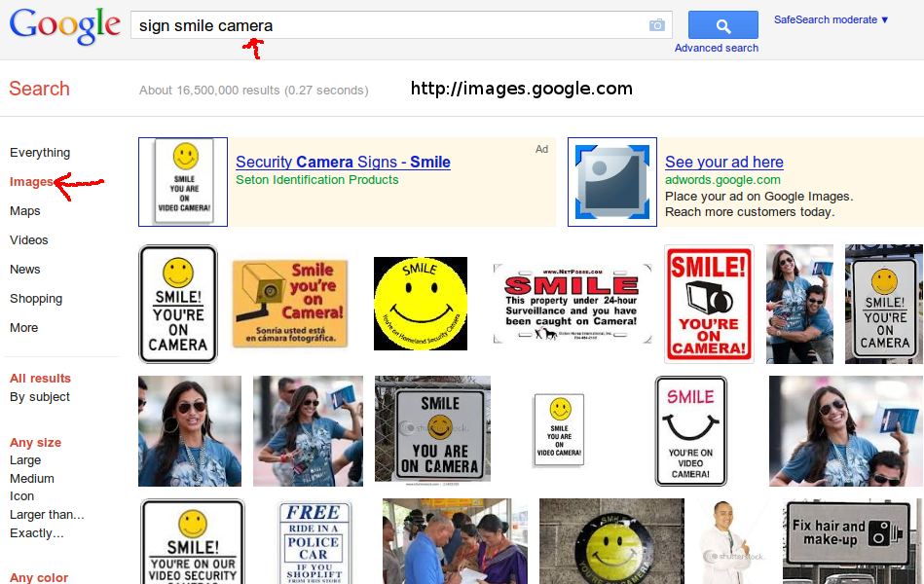This screenshot has height=584, width=924.
Task: Open the SMILE You Are On Camera fence sign thumbnail
Action: pos(432,431)
